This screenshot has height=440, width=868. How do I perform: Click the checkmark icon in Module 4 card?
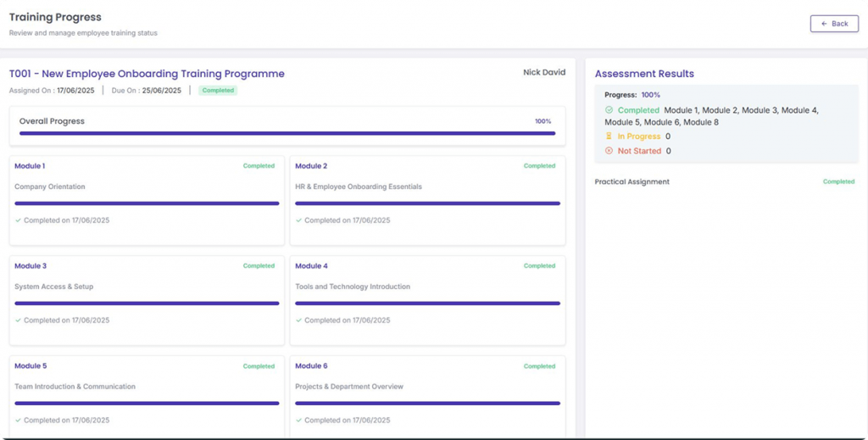(x=298, y=320)
